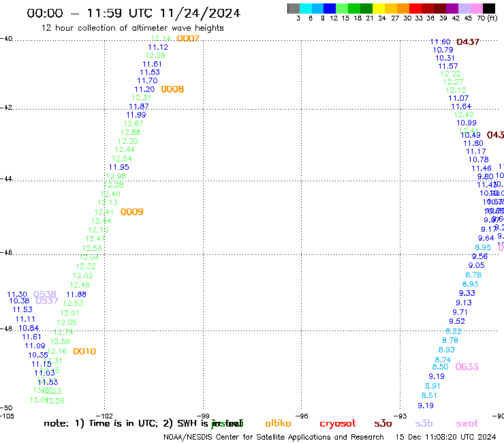Select the red swatch in the wave height scale
The width and height of the screenshot is (504, 443).
[x=415, y=8]
